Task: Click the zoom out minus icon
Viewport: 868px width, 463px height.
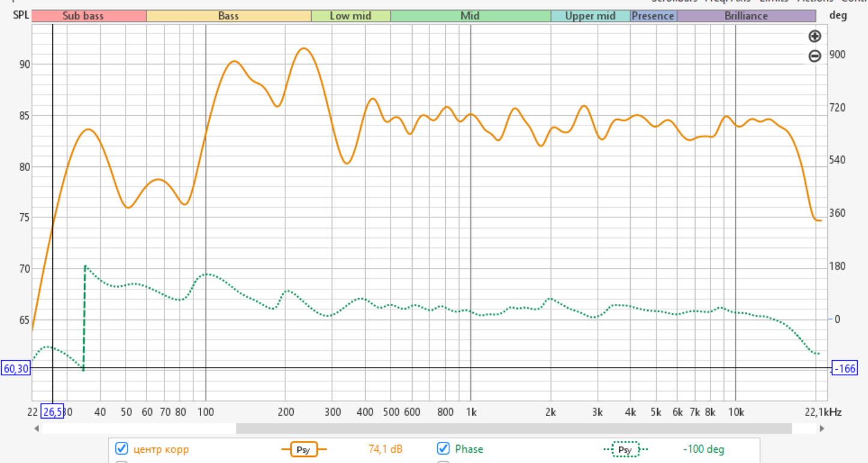Action: tap(815, 56)
